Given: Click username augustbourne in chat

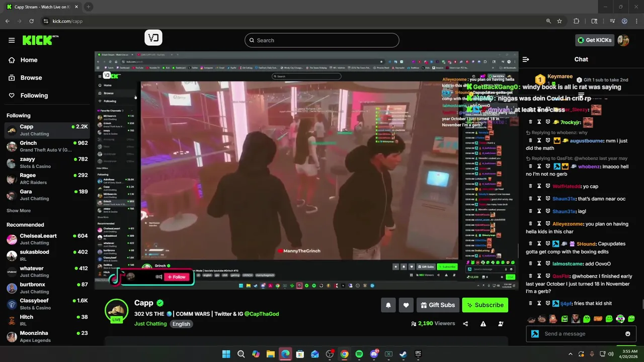Looking at the screenshot, I should 586,140.
